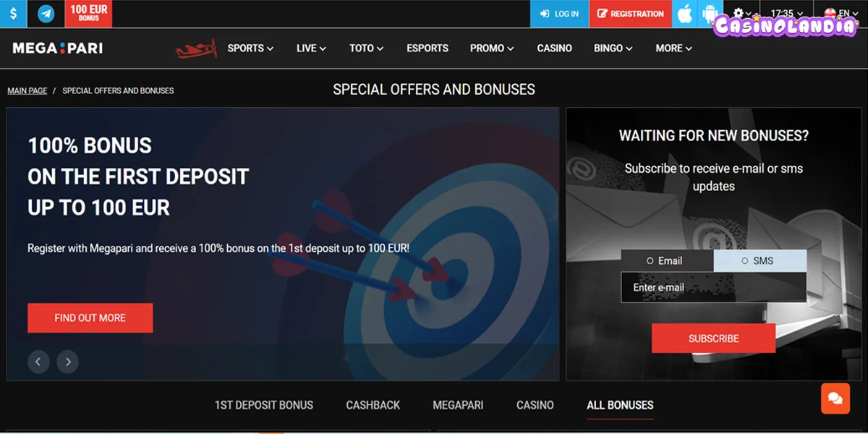This screenshot has width=868, height=434.
Task: Expand the settings gear dropdown
Action: tap(741, 14)
